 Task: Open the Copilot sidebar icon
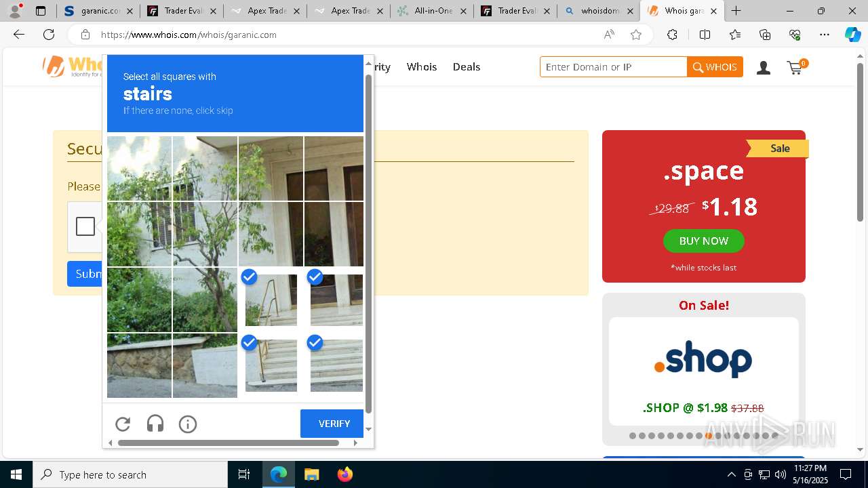pyautogui.click(x=852, y=35)
